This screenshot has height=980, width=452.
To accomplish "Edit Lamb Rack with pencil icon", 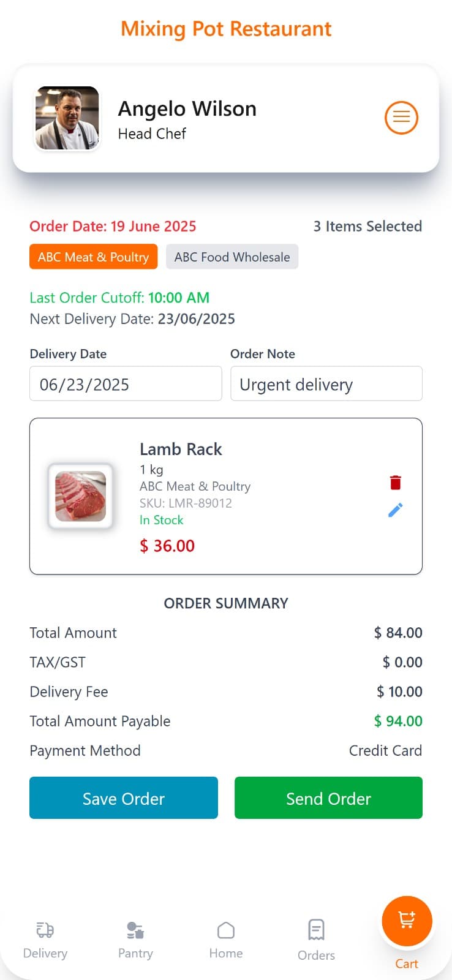I will (x=396, y=510).
